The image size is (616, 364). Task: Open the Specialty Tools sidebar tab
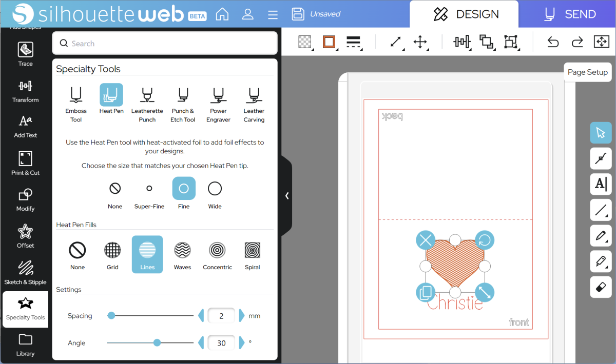point(25,309)
